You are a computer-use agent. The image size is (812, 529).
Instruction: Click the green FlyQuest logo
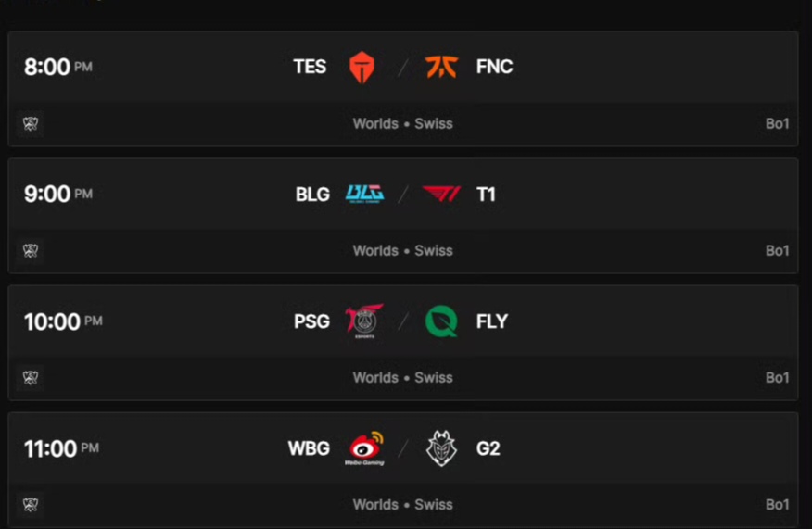[441, 321]
